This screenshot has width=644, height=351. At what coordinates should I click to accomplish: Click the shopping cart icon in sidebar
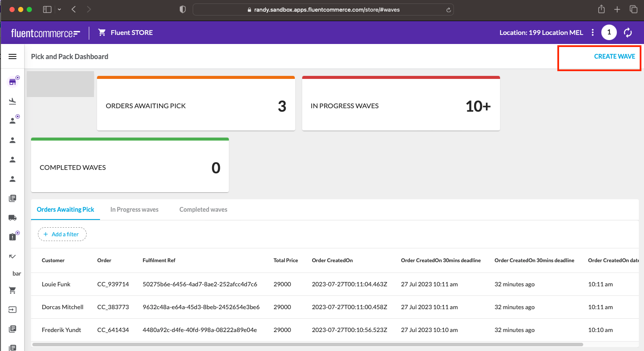[x=13, y=290]
